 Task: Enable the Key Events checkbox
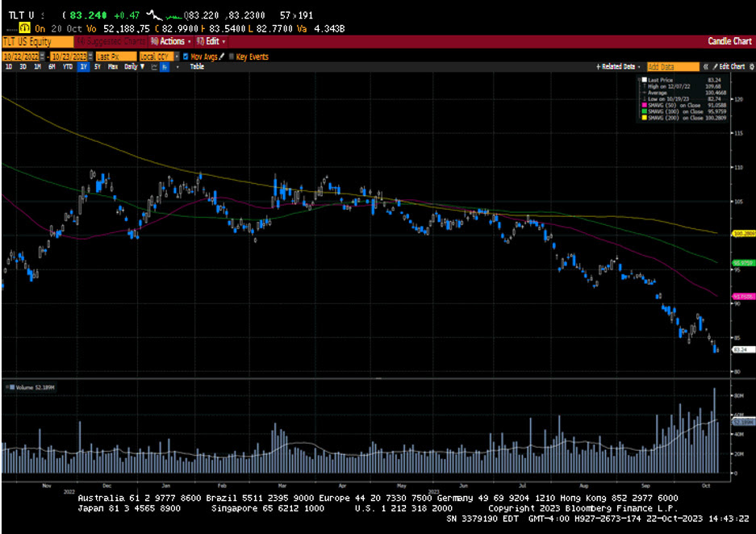tap(231, 56)
